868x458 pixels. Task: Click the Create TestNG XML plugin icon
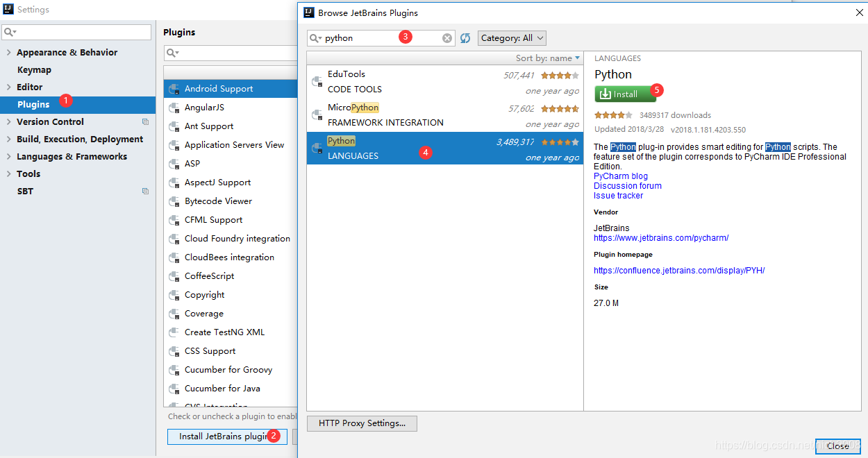tap(174, 332)
